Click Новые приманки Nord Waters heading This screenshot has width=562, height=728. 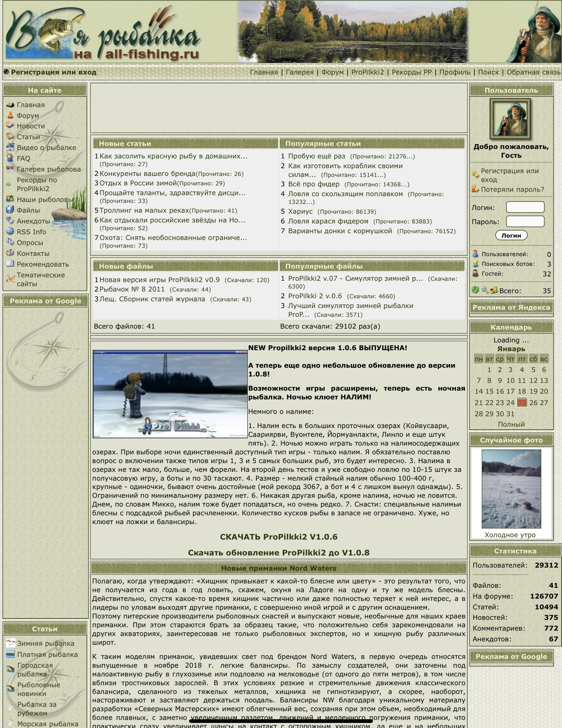click(279, 568)
